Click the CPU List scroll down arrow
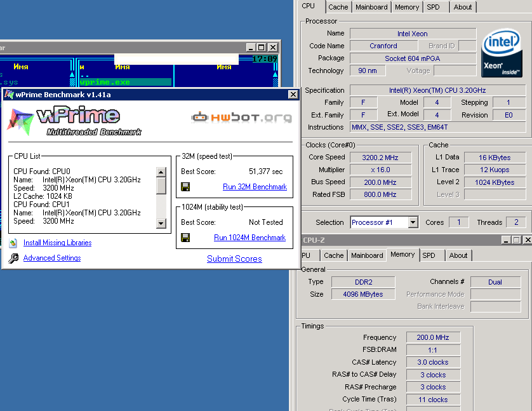 point(161,224)
